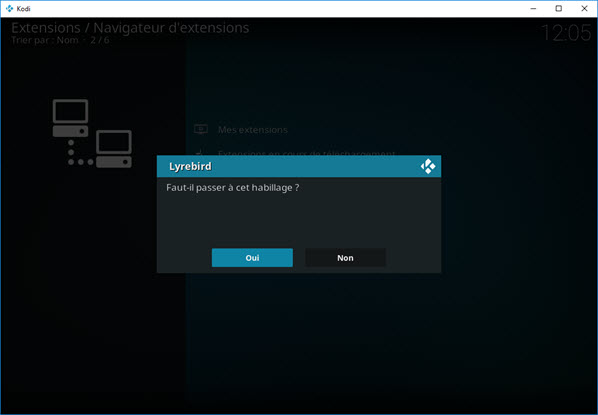Viewport: 598px width, 415px height.
Task: Click the dimmed Mes extensions screen icon
Action: (201, 129)
